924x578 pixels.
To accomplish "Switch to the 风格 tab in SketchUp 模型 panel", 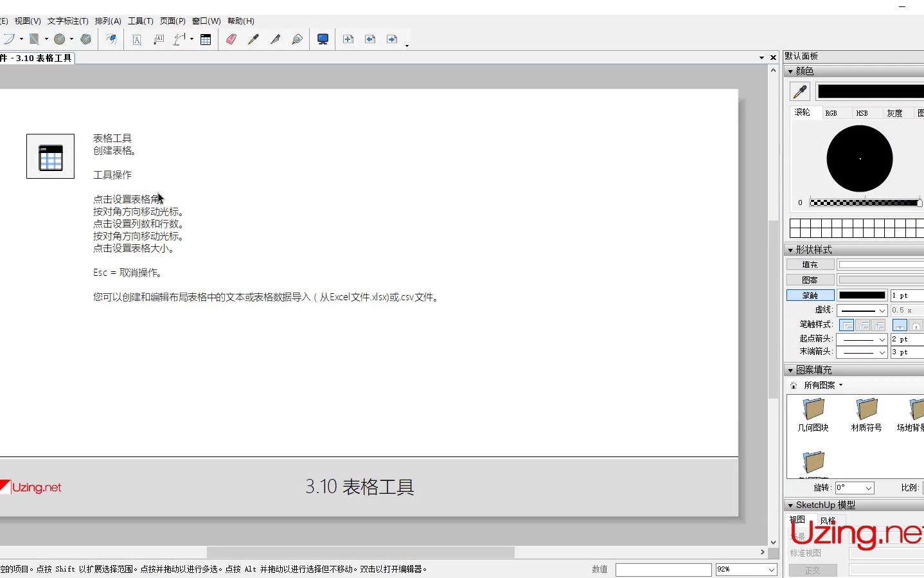I will click(829, 519).
